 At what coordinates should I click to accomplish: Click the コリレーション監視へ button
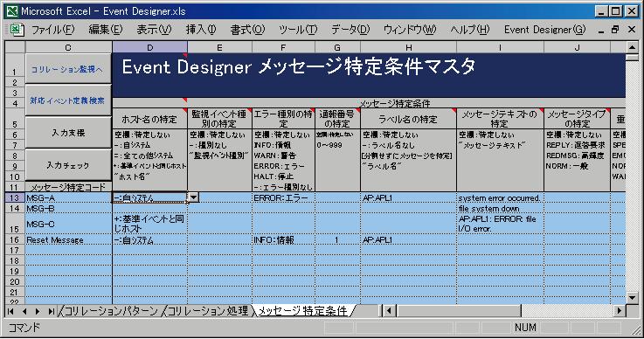point(68,69)
